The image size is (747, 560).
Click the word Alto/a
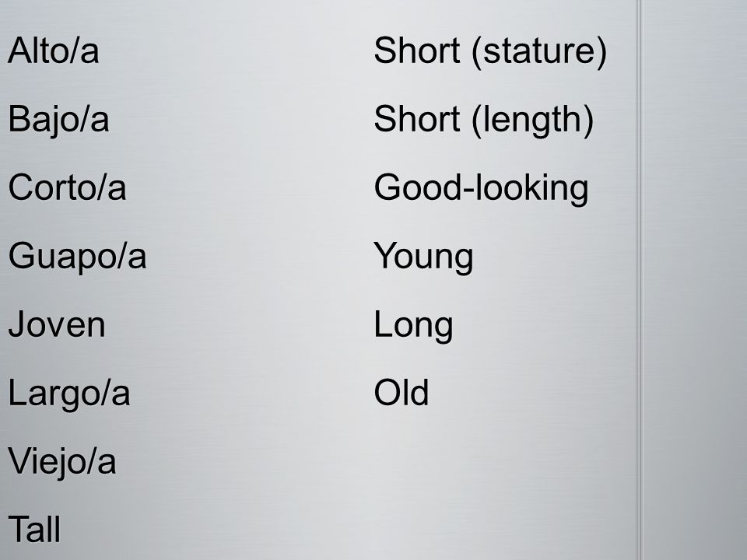click(x=54, y=51)
